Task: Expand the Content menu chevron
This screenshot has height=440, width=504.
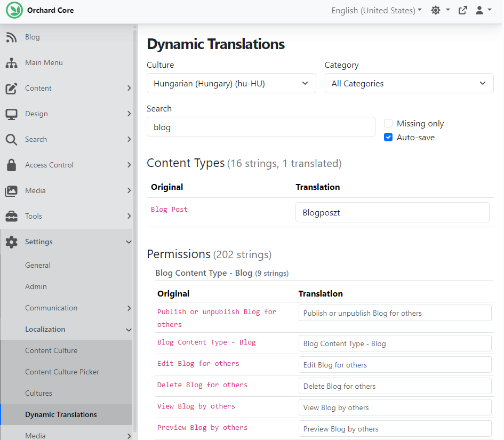Action: 129,88
